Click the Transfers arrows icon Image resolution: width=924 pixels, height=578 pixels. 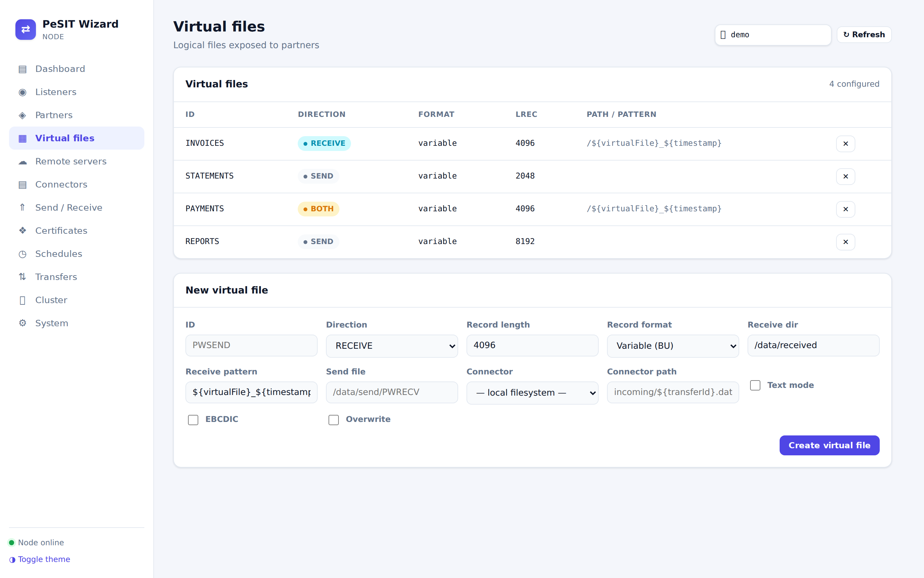[22, 277]
